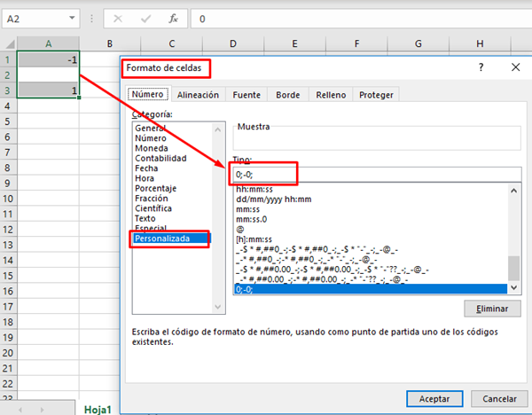Select Personalizada in the category list
Viewport: 532px width, 415px height.
[168, 239]
